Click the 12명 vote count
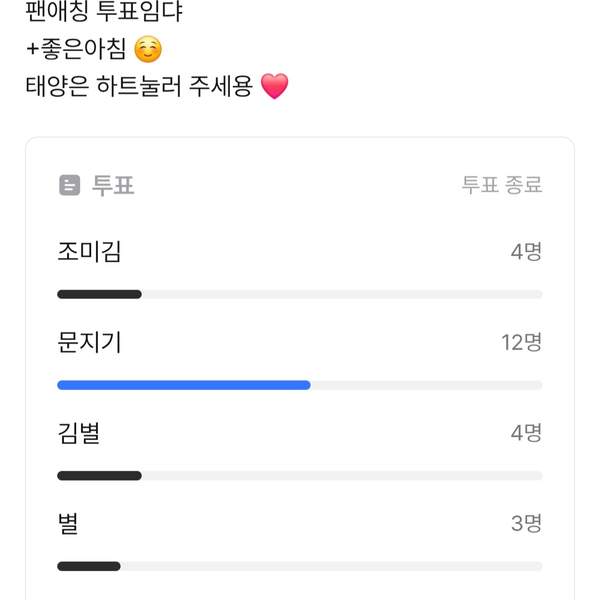 click(x=521, y=343)
